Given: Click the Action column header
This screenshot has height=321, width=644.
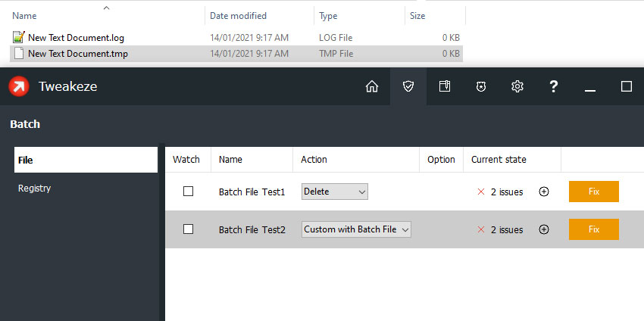Looking at the screenshot, I should [314, 159].
